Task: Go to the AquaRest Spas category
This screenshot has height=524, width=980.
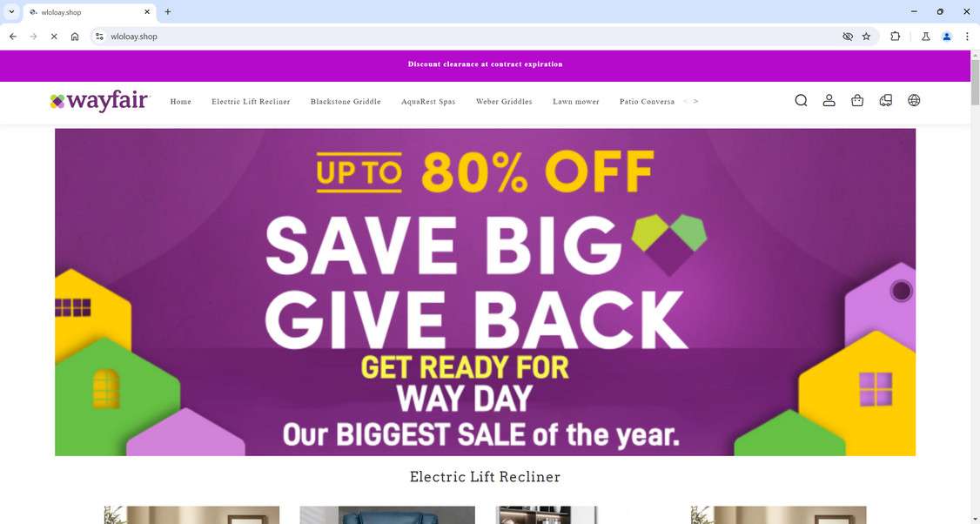Action: click(428, 101)
